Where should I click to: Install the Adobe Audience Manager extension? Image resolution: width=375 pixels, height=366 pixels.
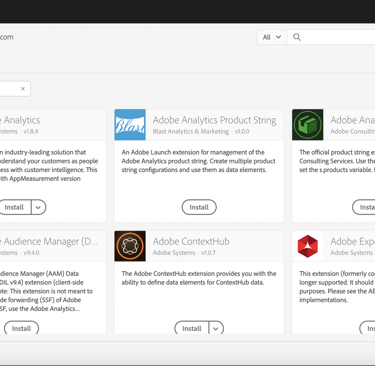[x=21, y=328]
